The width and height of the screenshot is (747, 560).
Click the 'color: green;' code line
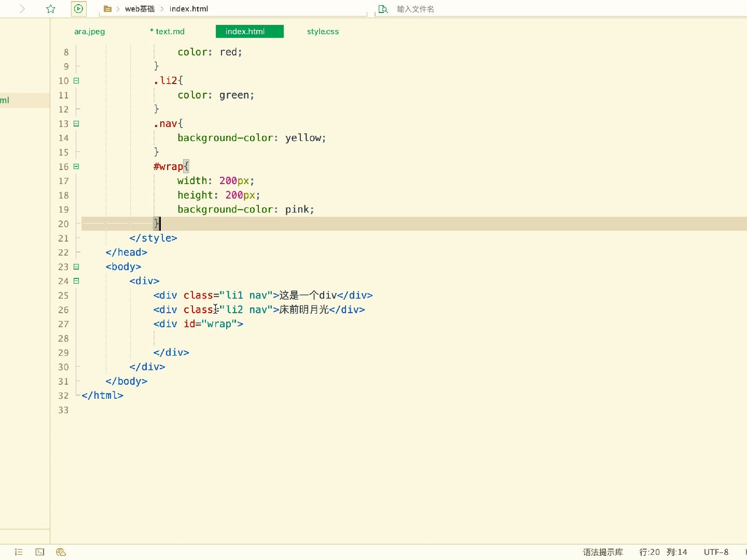(x=216, y=95)
